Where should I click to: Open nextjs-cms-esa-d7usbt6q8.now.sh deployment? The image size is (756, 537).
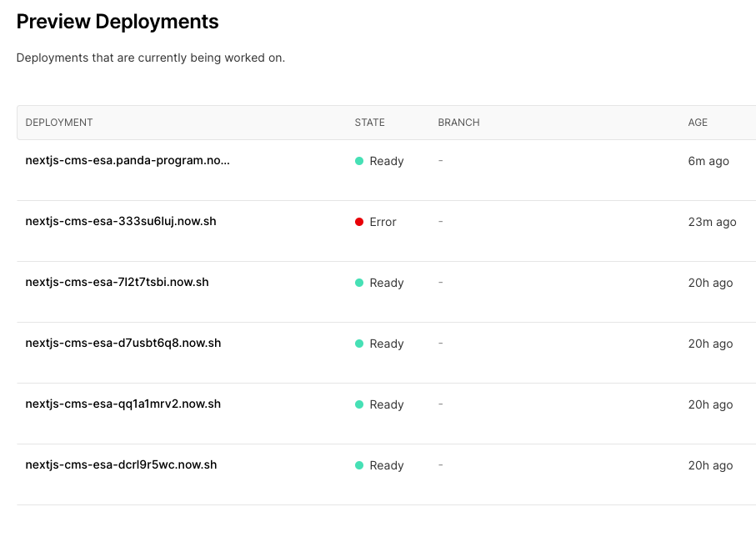(x=123, y=343)
